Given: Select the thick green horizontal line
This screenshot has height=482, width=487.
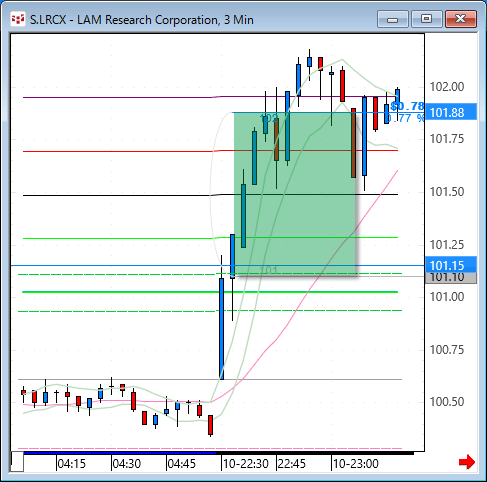Looking at the screenshot, I should (x=210, y=292).
